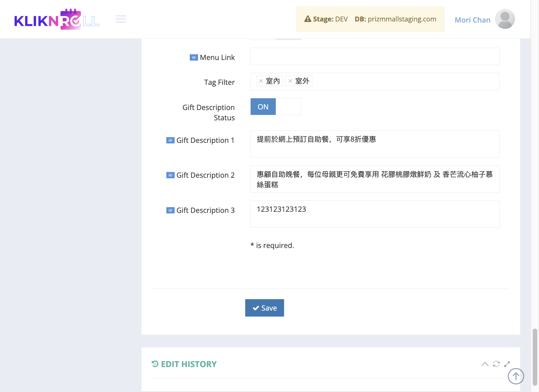Edit the Gift Description 2 textarea
The image size is (539, 392).
pyautogui.click(x=375, y=179)
